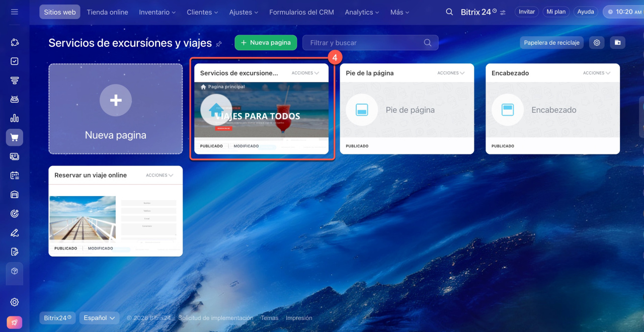Pin the site title using pin icon

point(219,44)
